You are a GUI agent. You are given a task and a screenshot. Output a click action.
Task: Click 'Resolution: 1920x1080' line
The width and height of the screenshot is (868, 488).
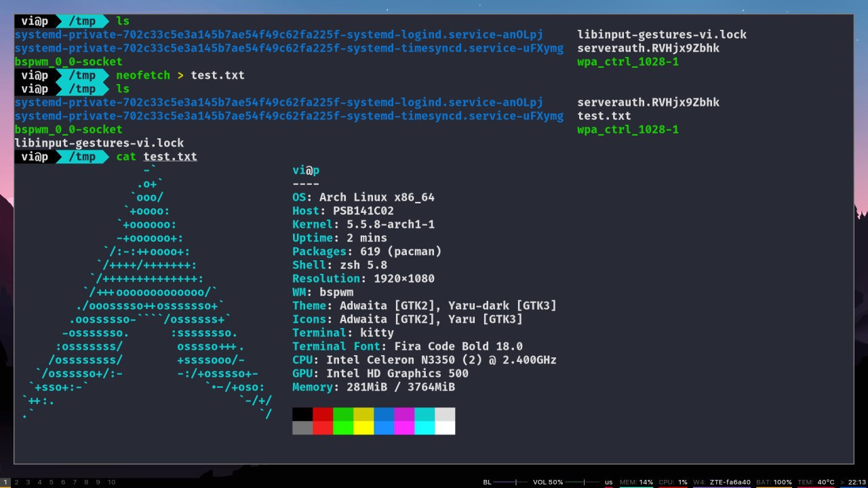(363, 279)
